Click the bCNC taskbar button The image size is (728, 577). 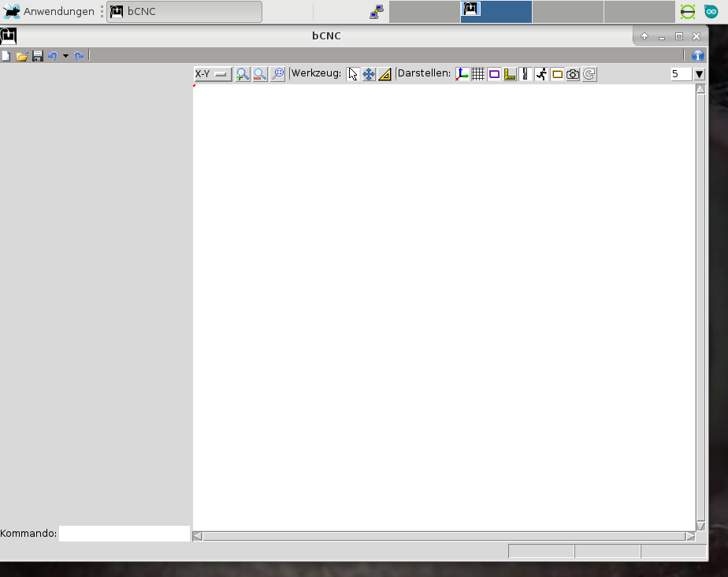coord(184,12)
